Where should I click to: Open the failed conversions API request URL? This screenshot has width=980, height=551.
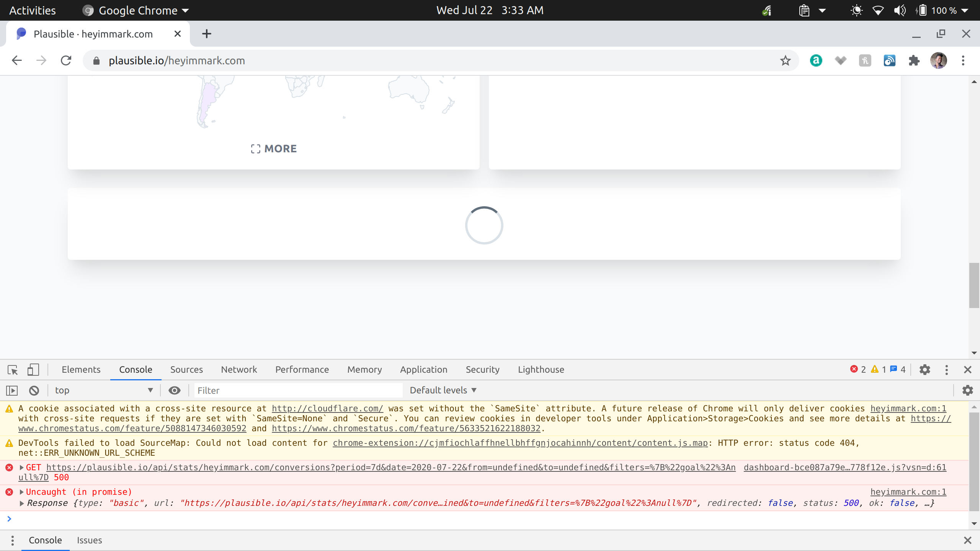[x=391, y=468]
